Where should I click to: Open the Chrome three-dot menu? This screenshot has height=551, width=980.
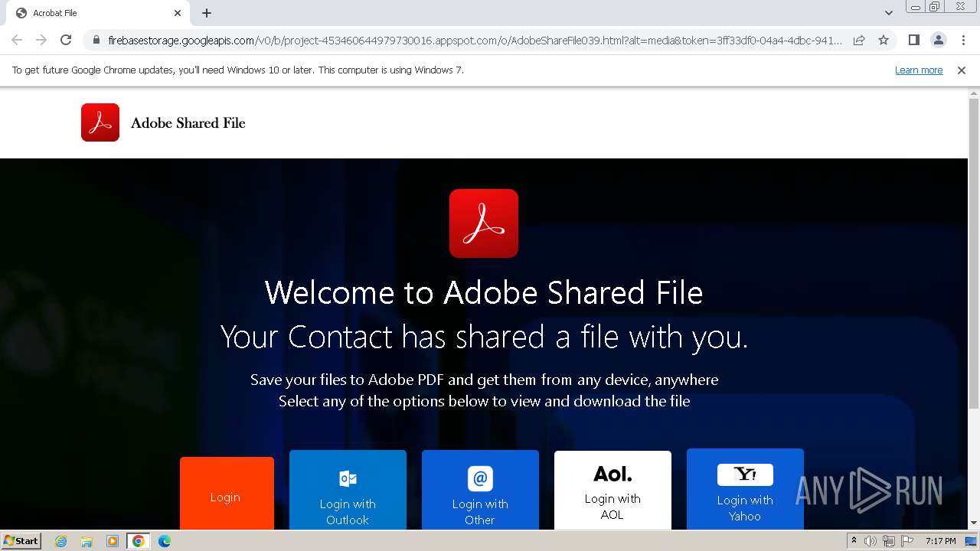963,40
